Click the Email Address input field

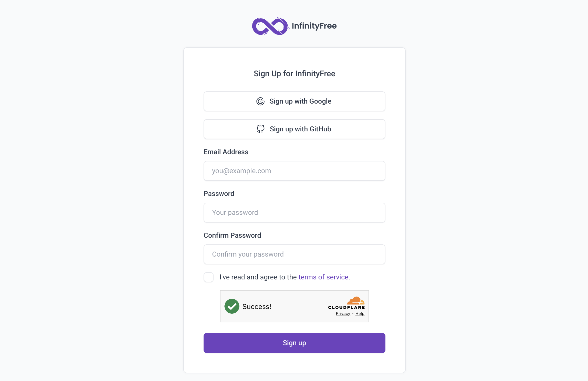click(x=294, y=171)
